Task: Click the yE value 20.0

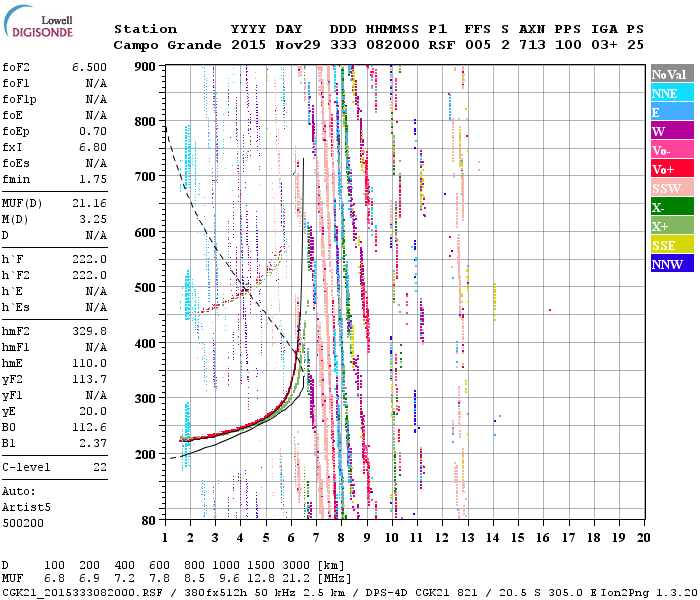Action: pyautogui.click(x=93, y=412)
